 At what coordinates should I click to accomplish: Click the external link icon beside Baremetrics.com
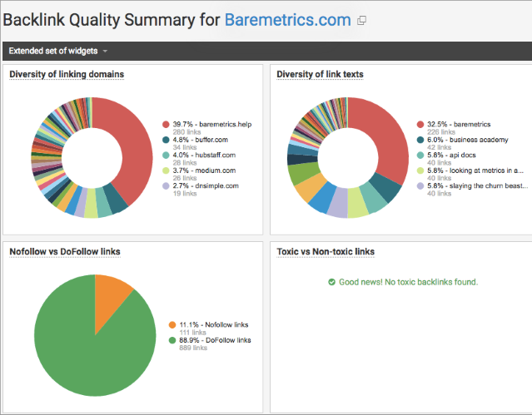pos(361,21)
